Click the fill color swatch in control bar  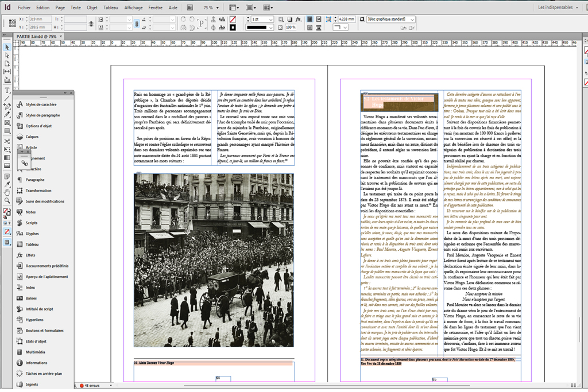coord(233,19)
